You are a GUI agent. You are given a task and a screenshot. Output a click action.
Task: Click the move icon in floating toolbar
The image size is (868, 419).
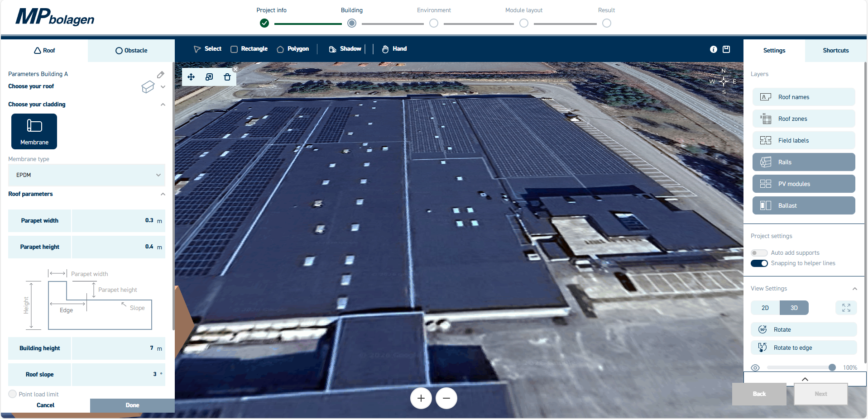(191, 77)
